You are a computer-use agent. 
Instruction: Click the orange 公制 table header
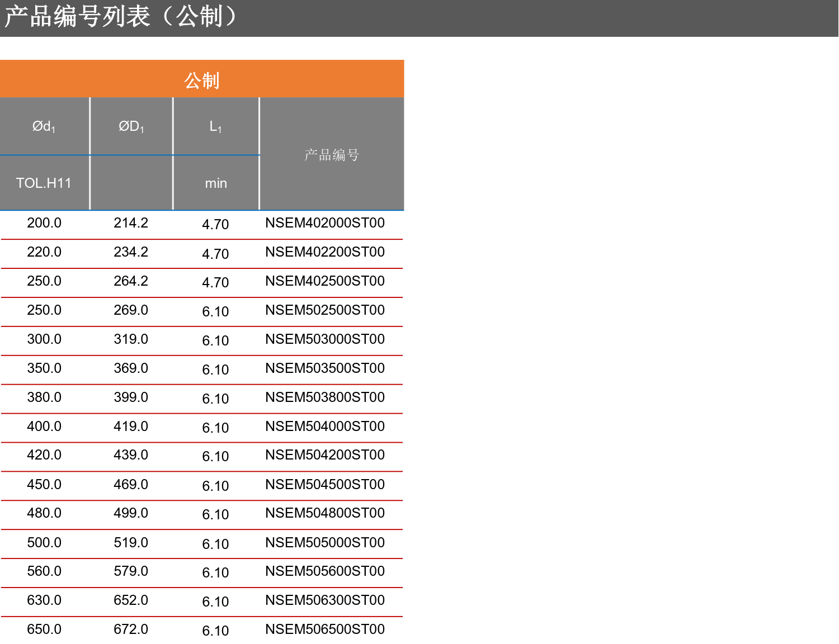tap(202, 80)
